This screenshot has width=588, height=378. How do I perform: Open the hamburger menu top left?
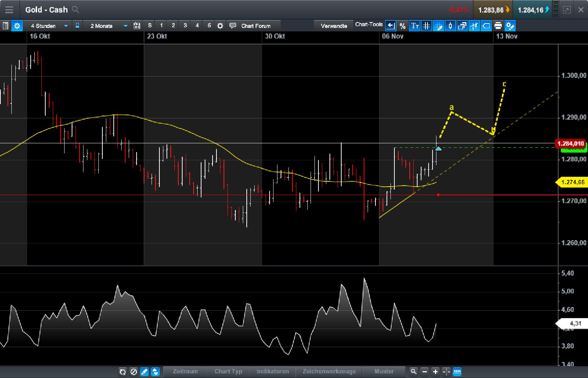[x=9, y=10]
